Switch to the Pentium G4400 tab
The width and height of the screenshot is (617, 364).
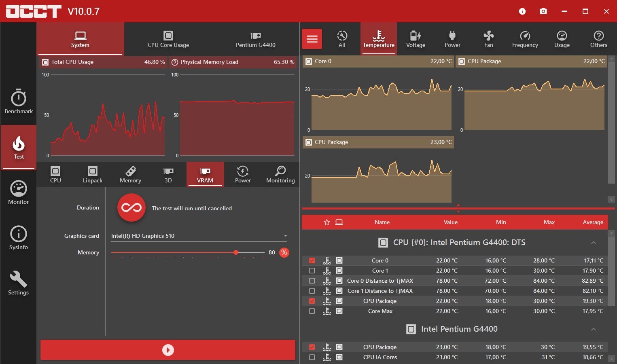click(x=256, y=39)
